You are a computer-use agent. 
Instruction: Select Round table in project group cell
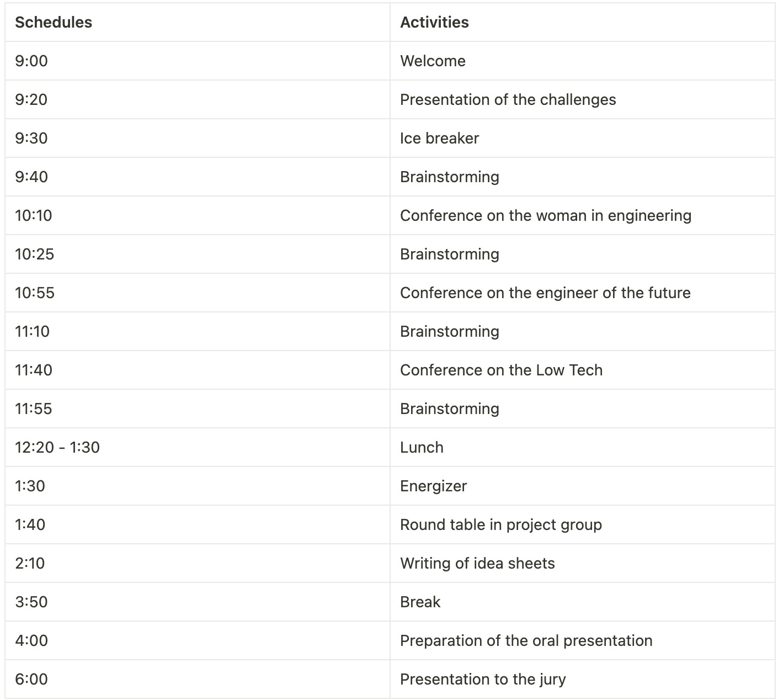pos(582,524)
